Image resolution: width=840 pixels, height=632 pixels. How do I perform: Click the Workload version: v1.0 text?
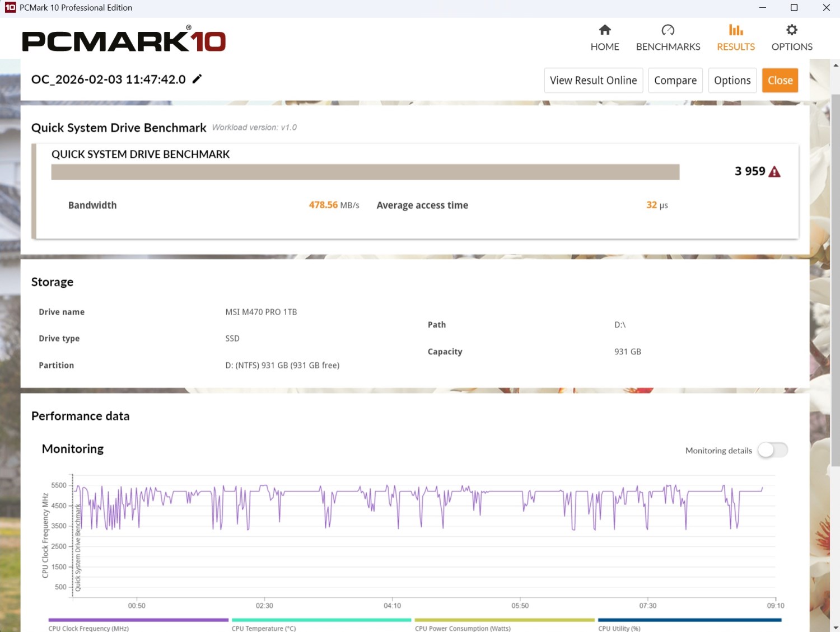tap(254, 128)
